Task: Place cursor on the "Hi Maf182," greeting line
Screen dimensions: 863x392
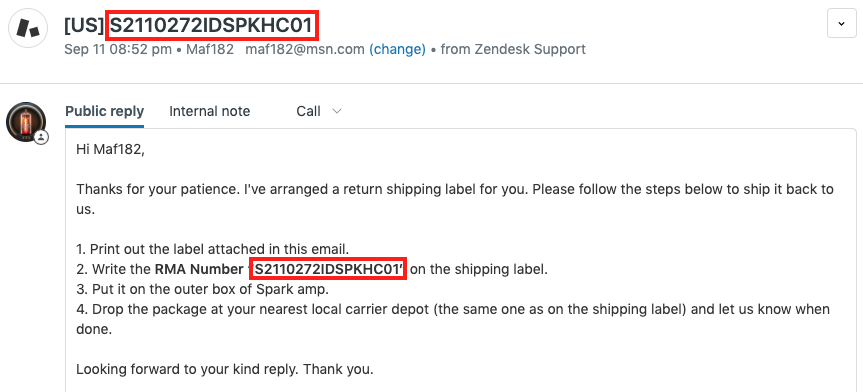Action: [110, 150]
